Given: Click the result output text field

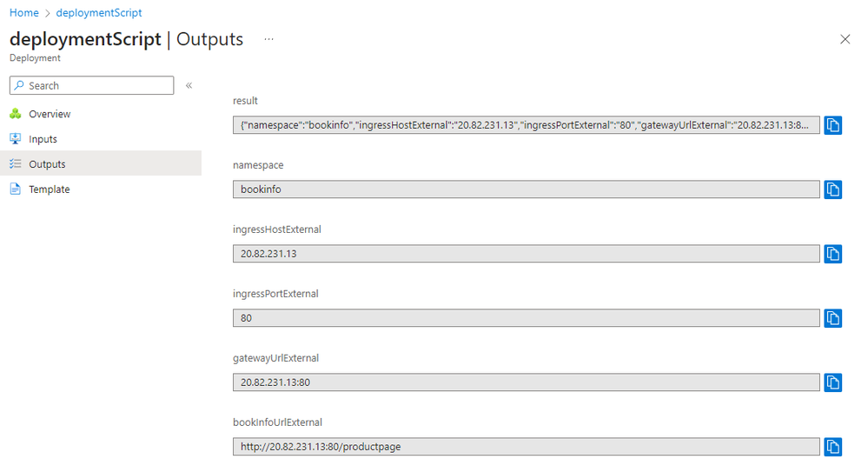Looking at the screenshot, I should (x=526, y=125).
